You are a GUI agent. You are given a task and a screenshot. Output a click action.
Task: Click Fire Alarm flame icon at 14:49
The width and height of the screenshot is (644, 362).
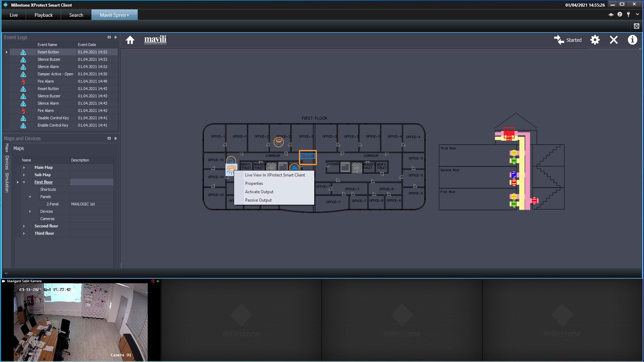pyautogui.click(x=23, y=81)
